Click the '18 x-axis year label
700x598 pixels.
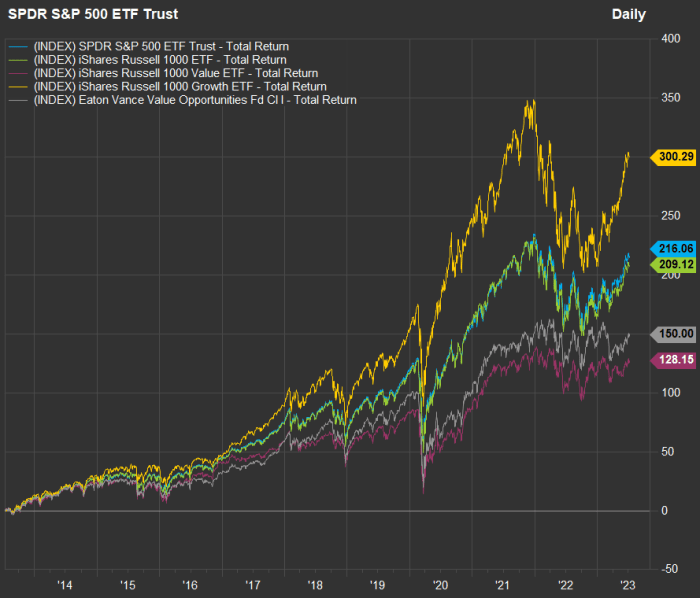[315, 585]
